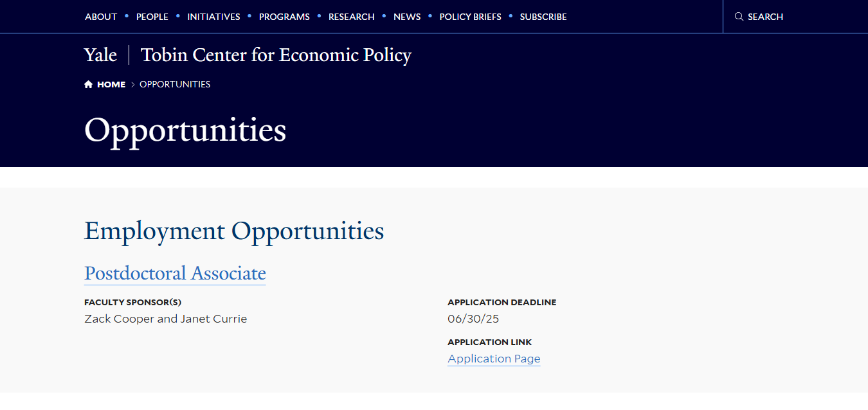Open POLICY BRIEFS from the top nav
Image resolution: width=868 pixels, height=410 pixels.
(x=470, y=17)
